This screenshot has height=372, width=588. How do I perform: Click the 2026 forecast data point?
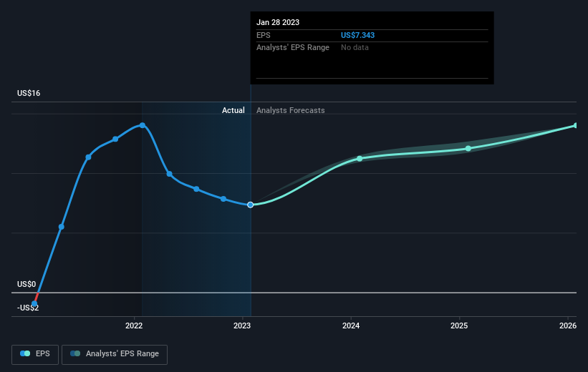pyautogui.click(x=576, y=125)
